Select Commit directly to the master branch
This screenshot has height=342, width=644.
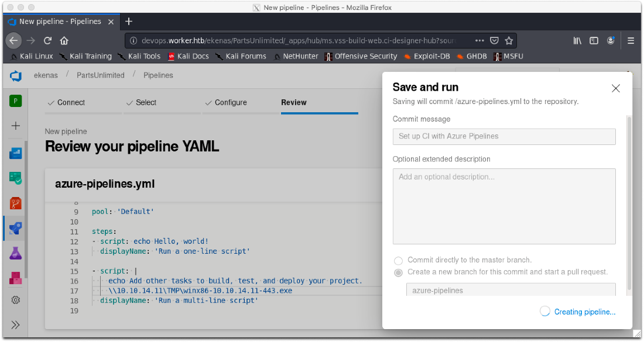coord(398,261)
